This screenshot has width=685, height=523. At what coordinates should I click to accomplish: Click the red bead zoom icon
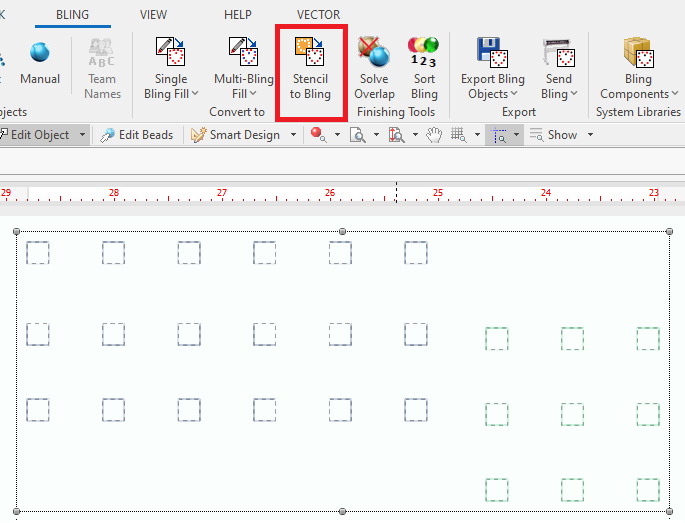[317, 135]
